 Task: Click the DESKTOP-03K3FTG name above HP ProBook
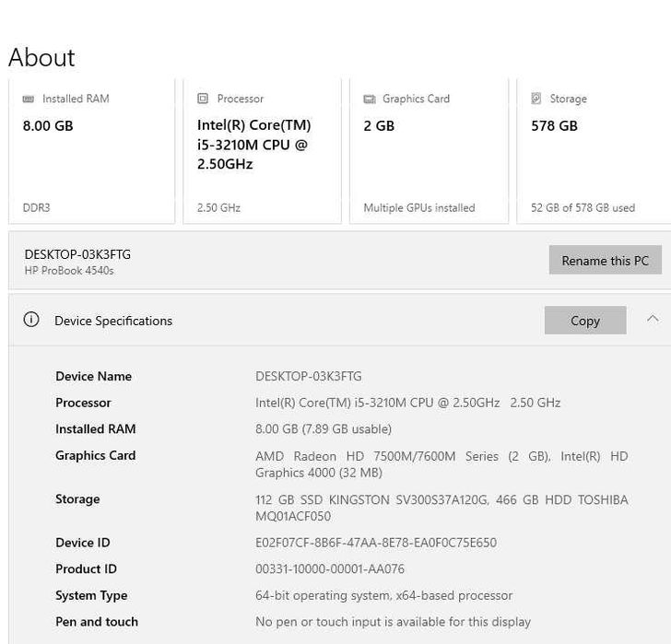click(x=77, y=254)
